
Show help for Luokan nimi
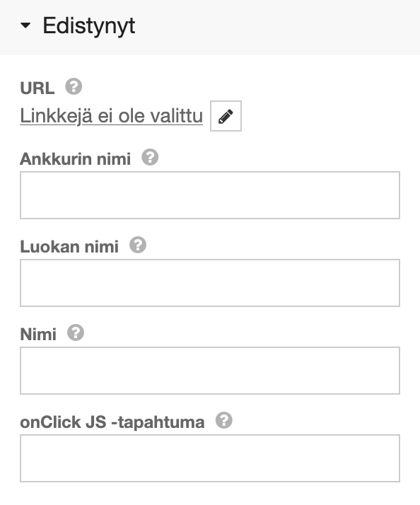click(138, 245)
